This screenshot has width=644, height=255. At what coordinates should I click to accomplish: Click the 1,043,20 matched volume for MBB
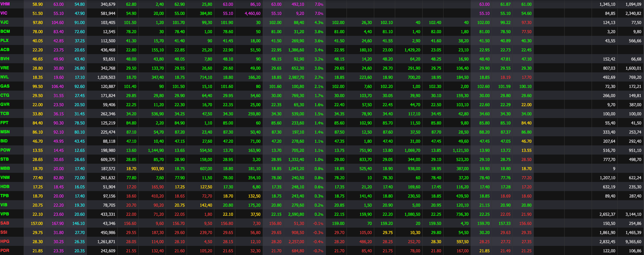(296, 169)
